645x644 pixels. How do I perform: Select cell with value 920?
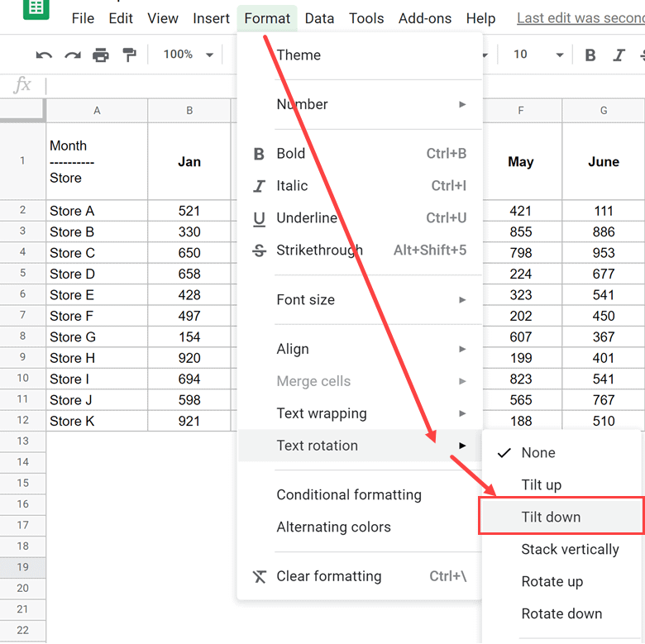pyautogui.click(x=189, y=358)
